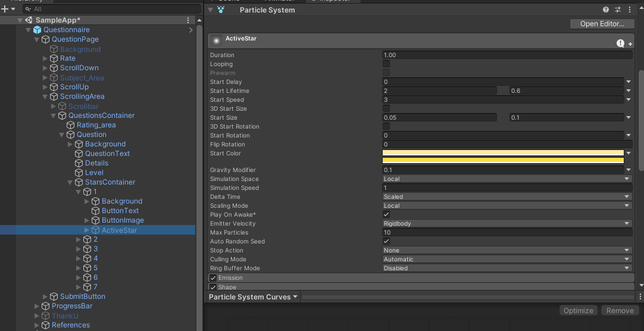Select star object 7 in hierarchy
This screenshot has width=644, height=331.
(x=95, y=286)
